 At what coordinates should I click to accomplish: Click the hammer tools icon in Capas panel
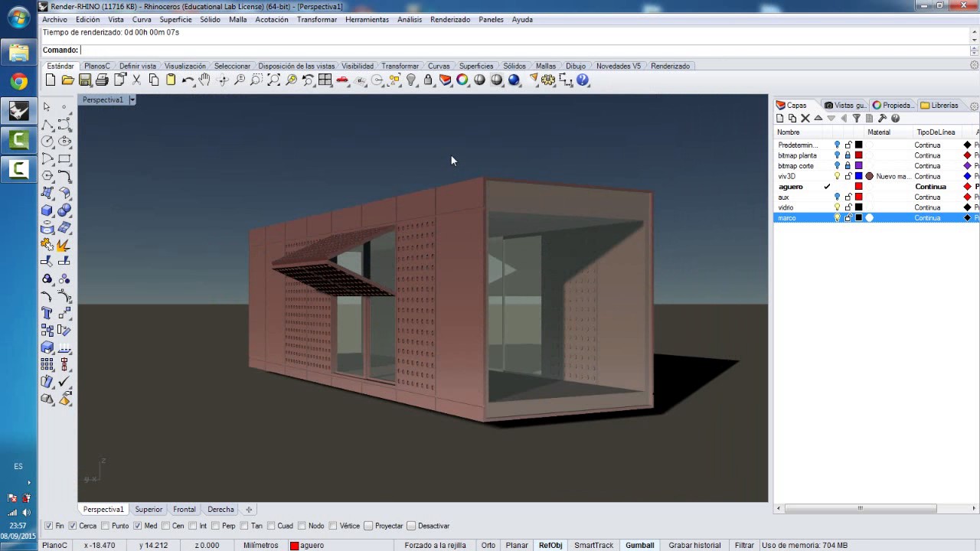[x=882, y=118]
